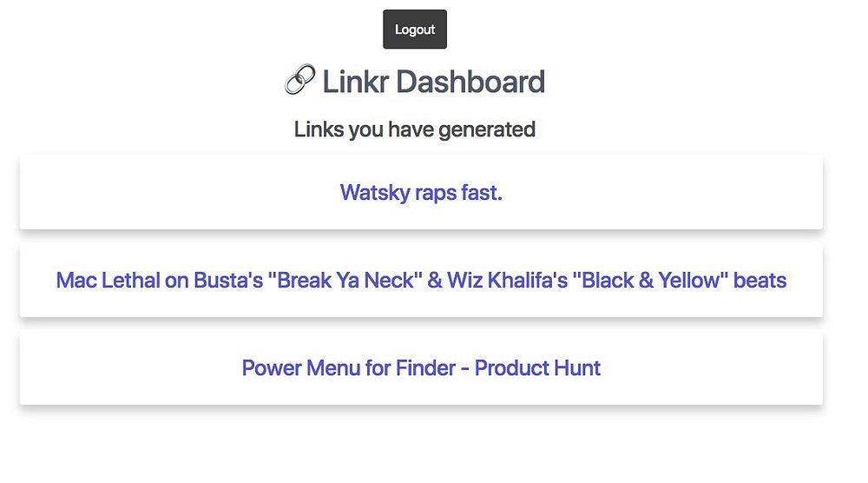Select the 'Links you have generated' subheading
868x483 pixels.
point(414,129)
